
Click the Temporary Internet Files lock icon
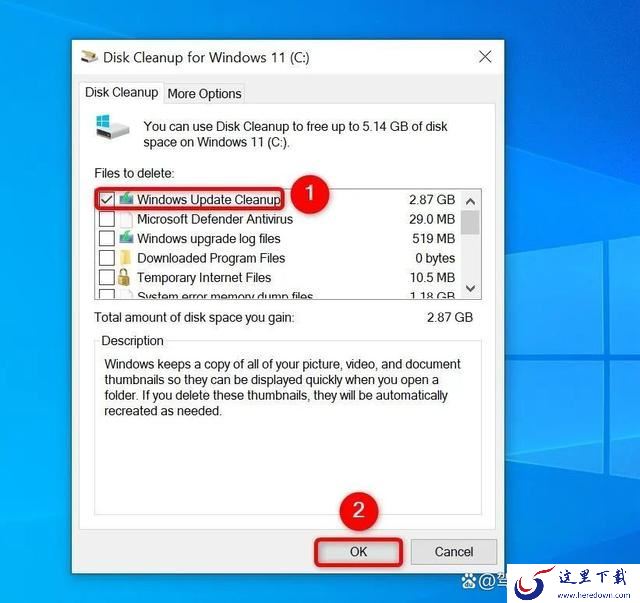(124, 277)
